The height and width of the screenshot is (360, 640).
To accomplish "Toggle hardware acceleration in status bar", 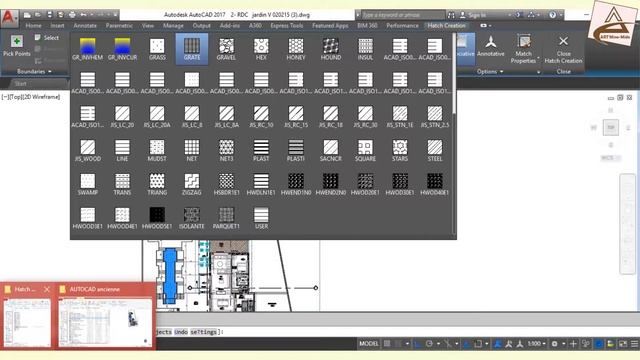I will pos(599,344).
